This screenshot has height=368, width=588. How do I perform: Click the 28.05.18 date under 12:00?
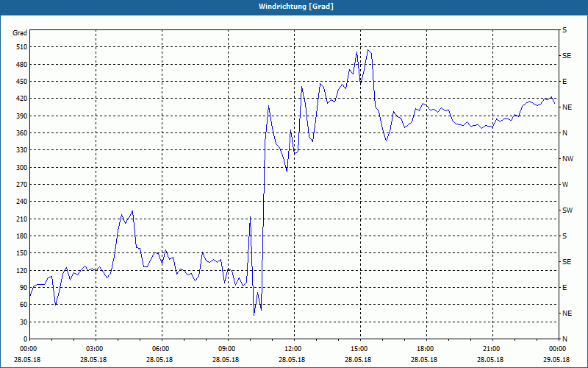[291, 360]
